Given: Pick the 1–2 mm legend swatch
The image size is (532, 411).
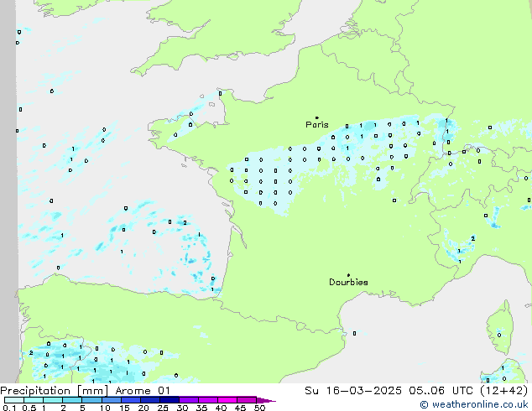Looking at the screenshot, I should click(53, 400).
